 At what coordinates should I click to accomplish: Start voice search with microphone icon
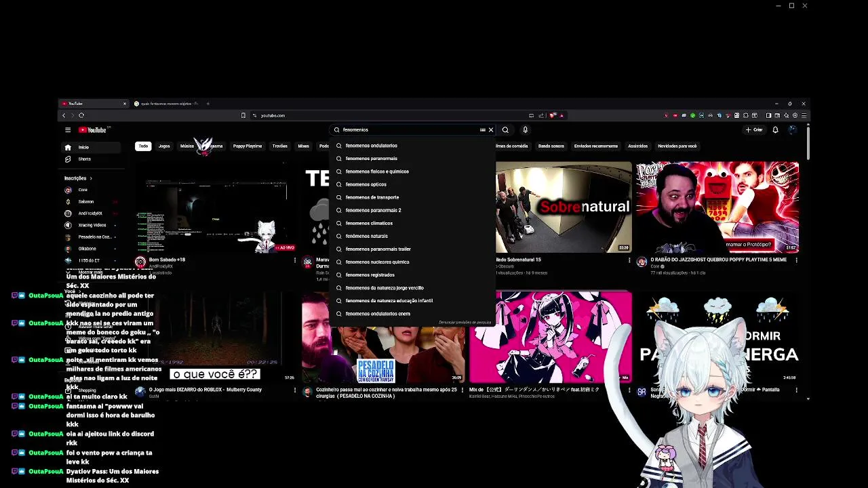coord(525,129)
